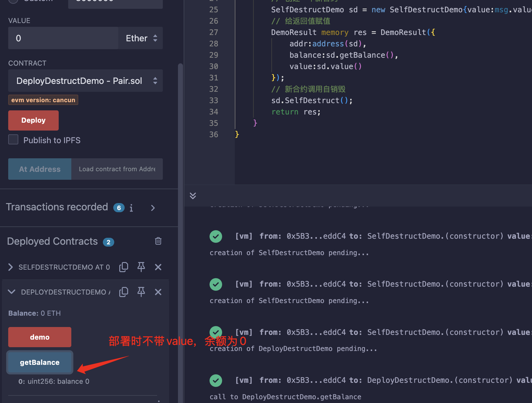Image resolution: width=532 pixels, height=403 pixels.
Task: Expand the Transactions recorded section
Action: [153, 208]
